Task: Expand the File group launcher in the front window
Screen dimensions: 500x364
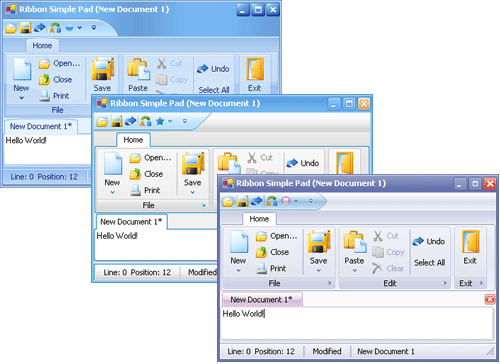Action: (x=329, y=283)
